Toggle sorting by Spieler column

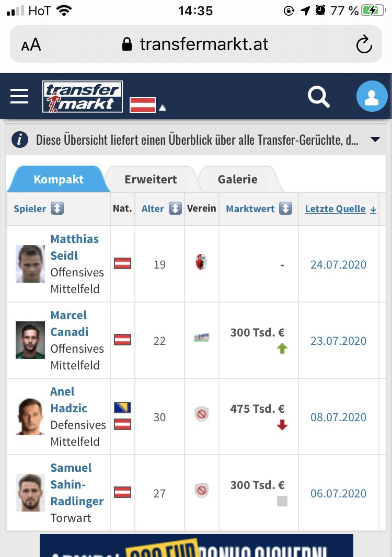point(57,208)
